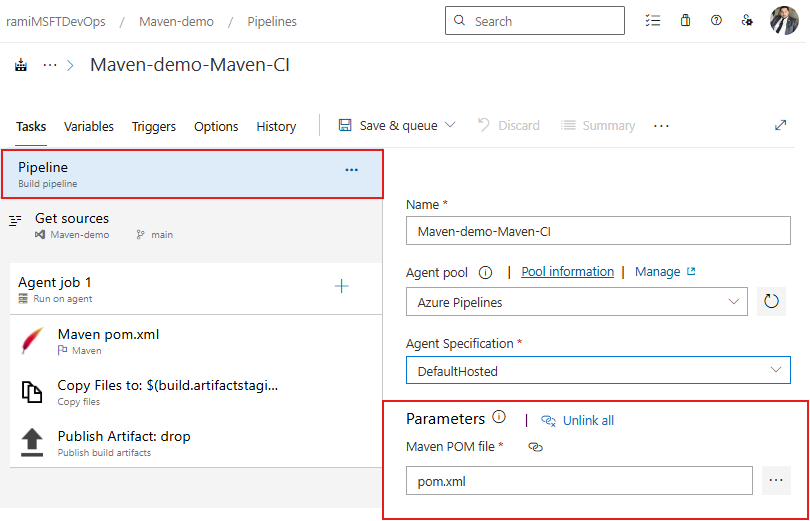This screenshot has width=810, height=521.
Task: Expand the Save & queue dropdown arrow
Action: [450, 125]
